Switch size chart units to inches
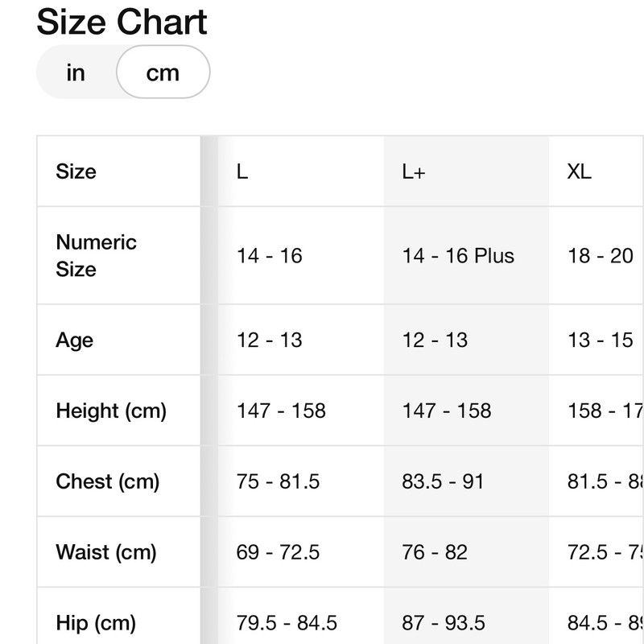The height and width of the screenshot is (644, 644). [76, 72]
